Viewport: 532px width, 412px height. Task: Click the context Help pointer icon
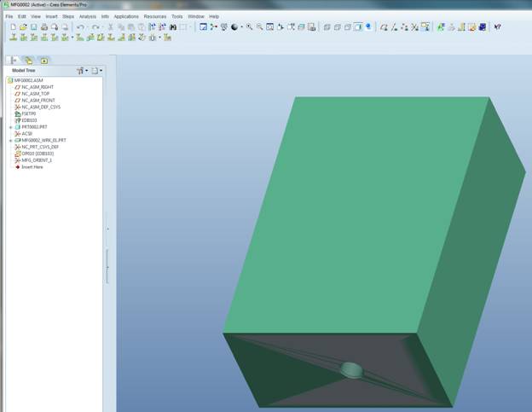[497, 27]
